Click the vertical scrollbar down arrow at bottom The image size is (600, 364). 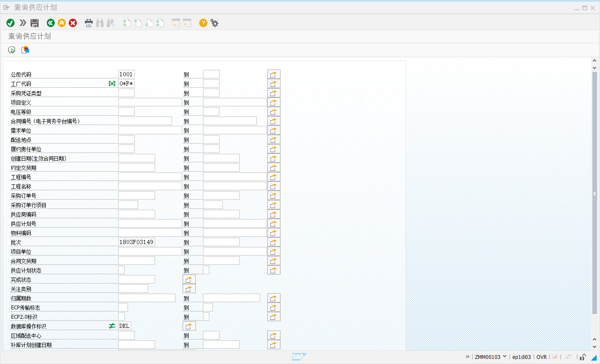[x=594, y=347]
